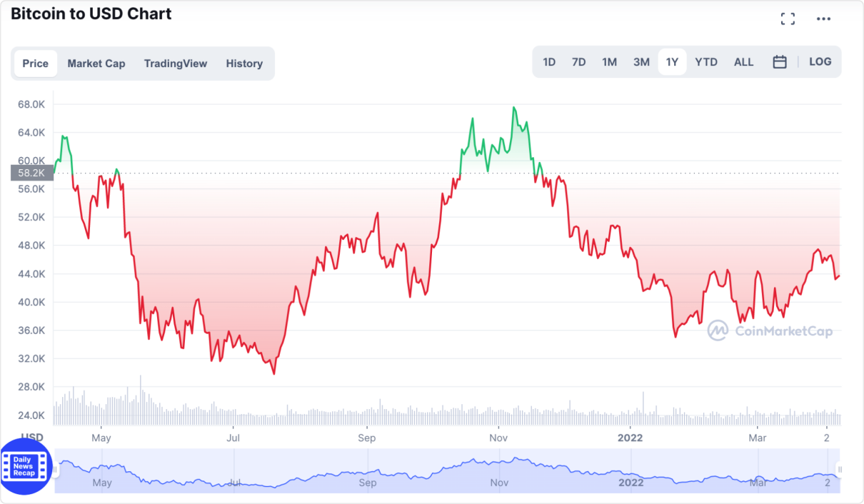The image size is (864, 504).
Task: Click the CoinMarketCap watermark logo
Action: tap(770, 331)
